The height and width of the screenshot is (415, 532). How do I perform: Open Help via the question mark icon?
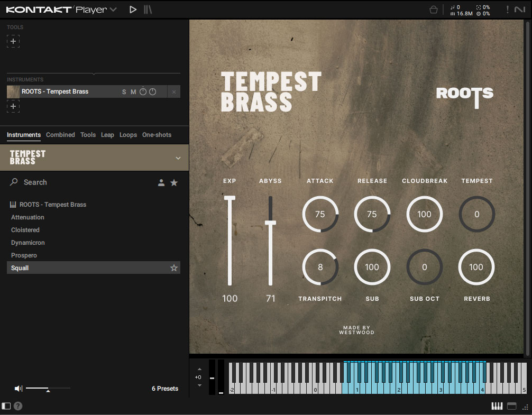pos(17,406)
